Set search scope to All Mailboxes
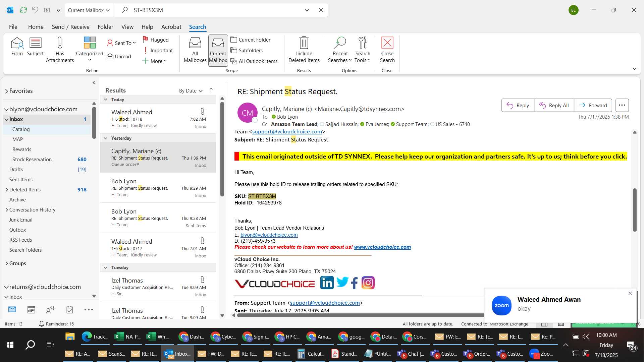The height and width of the screenshot is (362, 644). tap(195, 50)
